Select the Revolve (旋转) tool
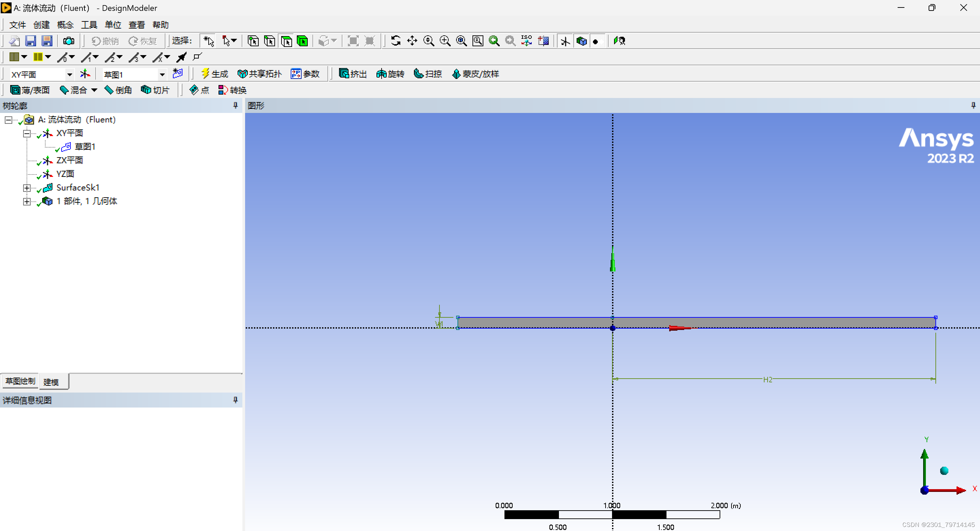 [390, 74]
